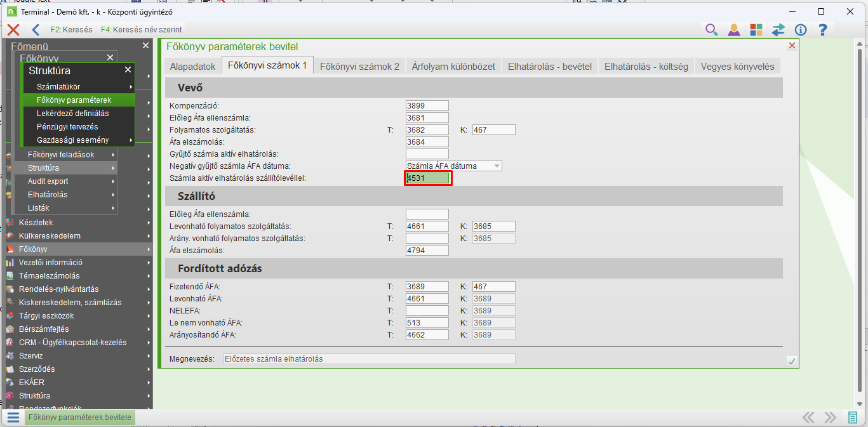Close the Főmenü panel
This screenshot has width=868, height=427.
pyautogui.click(x=145, y=46)
